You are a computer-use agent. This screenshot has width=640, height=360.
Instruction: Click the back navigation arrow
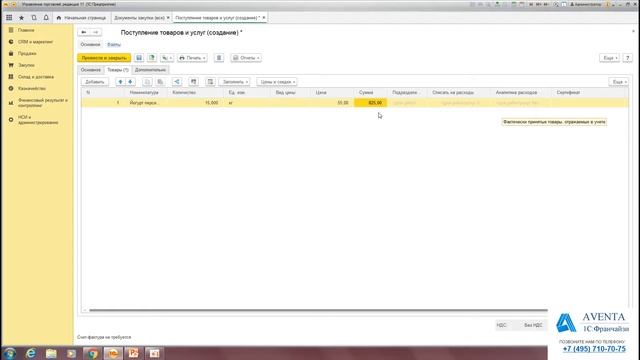[x=84, y=32]
